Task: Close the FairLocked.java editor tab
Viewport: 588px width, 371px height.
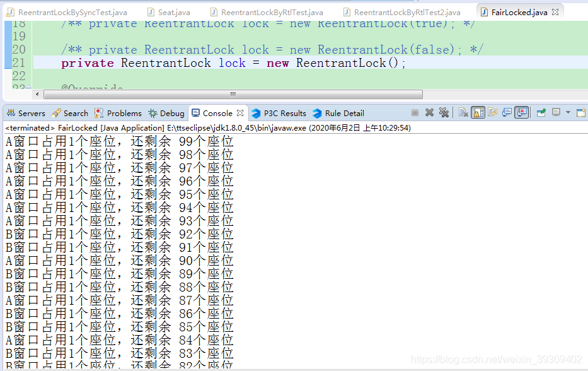Action: pyautogui.click(x=555, y=13)
